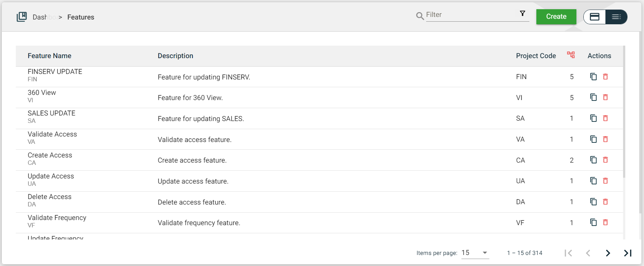
Task: Click the red hierarchy column header icon
Action: 571,55
